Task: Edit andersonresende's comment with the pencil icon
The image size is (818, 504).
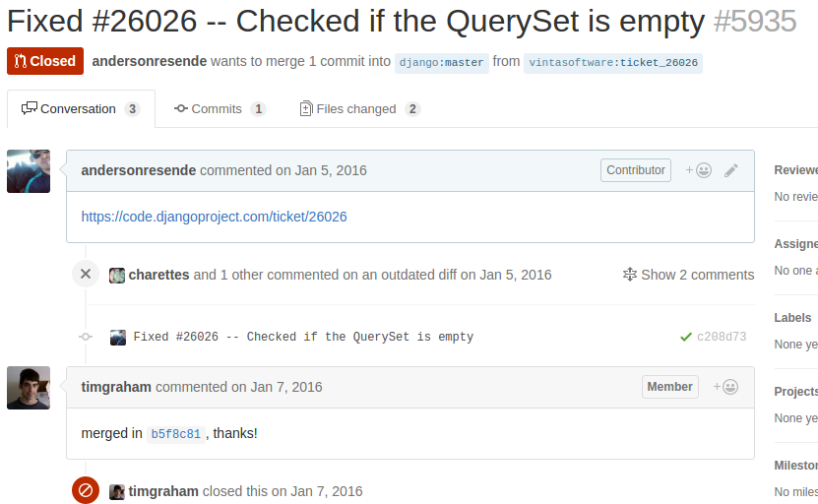Action: point(730,170)
